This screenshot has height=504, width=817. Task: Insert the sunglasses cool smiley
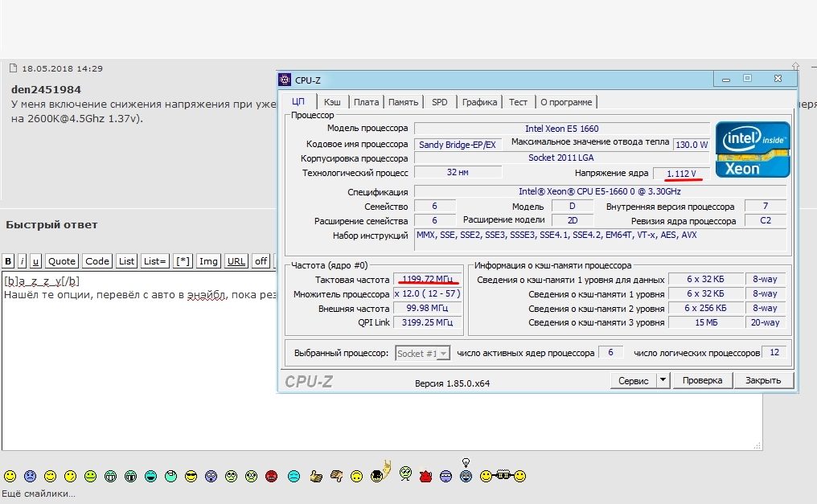coord(191,476)
